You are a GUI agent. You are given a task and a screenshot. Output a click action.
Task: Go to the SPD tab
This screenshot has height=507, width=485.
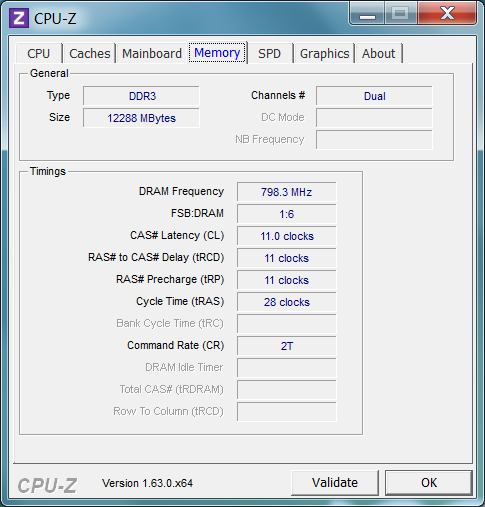[269, 53]
